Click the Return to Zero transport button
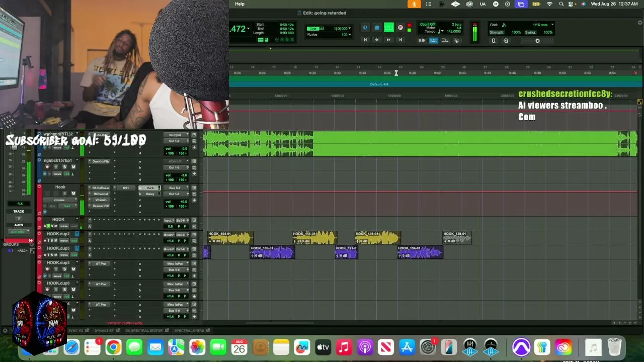The image size is (644, 362). [365, 40]
